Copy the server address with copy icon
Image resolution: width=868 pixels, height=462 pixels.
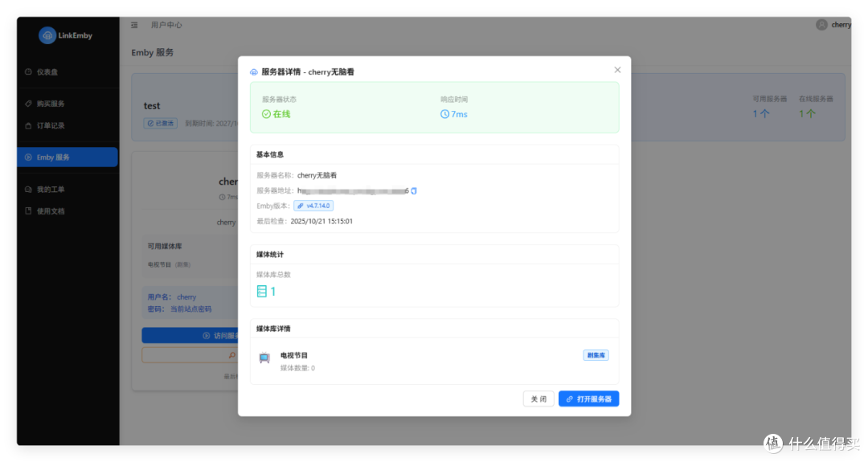414,191
